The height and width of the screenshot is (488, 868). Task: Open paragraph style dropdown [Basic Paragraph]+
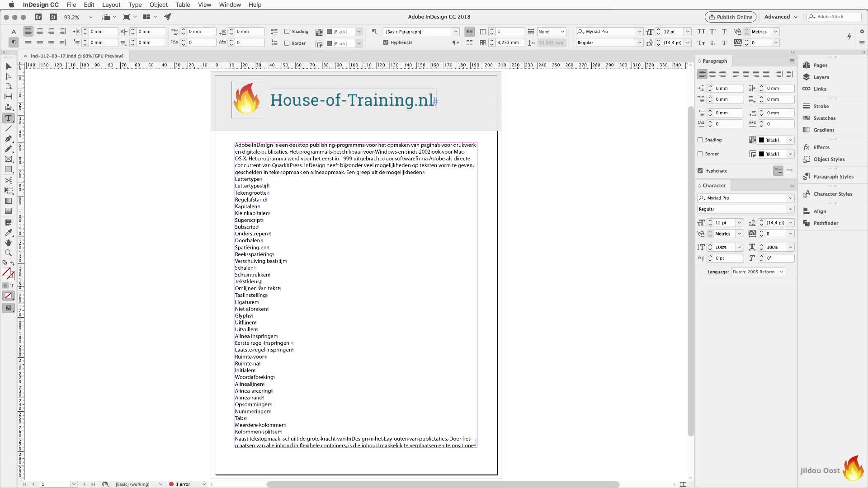[x=456, y=32]
